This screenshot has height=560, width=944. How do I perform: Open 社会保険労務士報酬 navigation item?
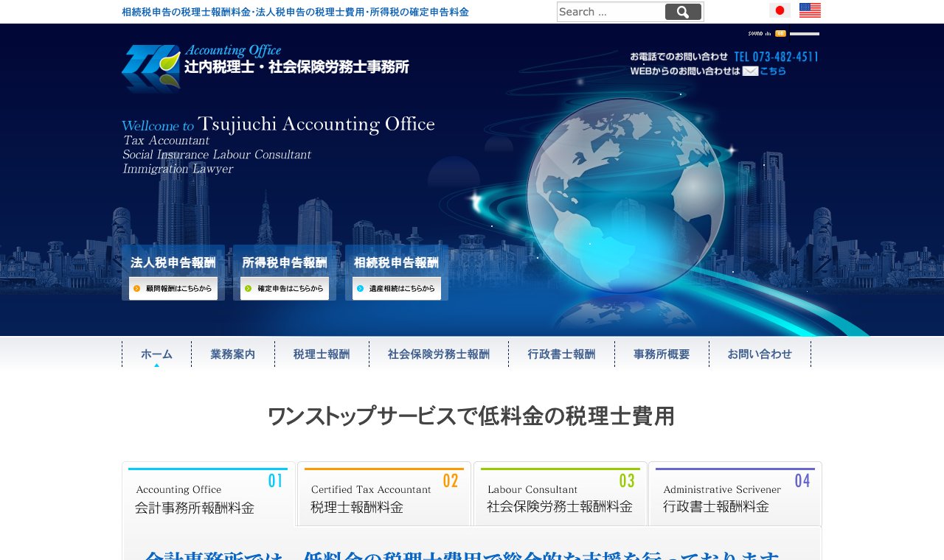point(439,354)
